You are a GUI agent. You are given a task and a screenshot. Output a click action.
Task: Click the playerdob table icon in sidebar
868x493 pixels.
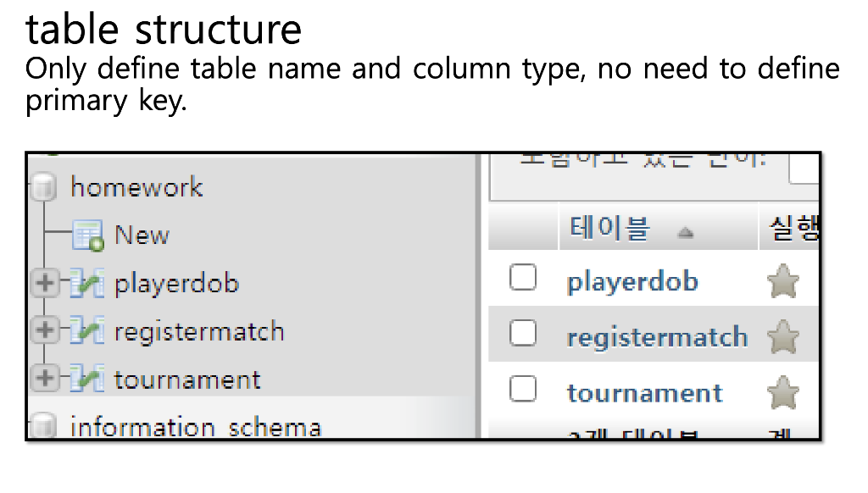click(87, 282)
